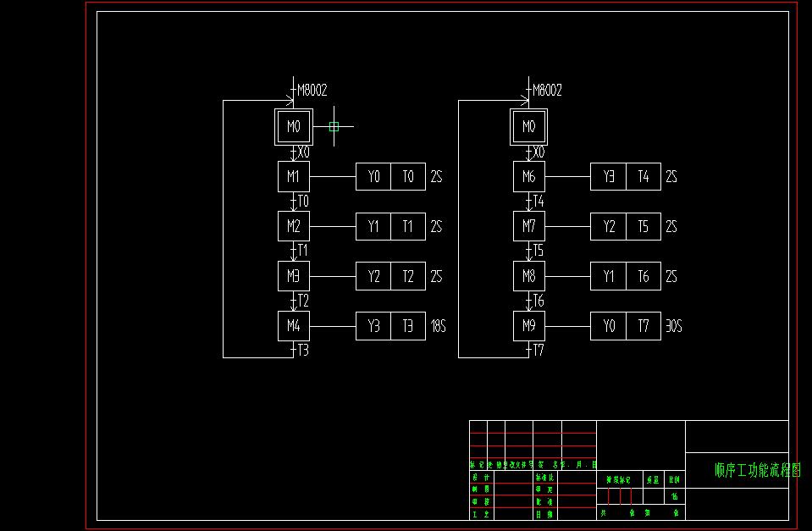Select the Y3 action box next to M4

click(373, 326)
